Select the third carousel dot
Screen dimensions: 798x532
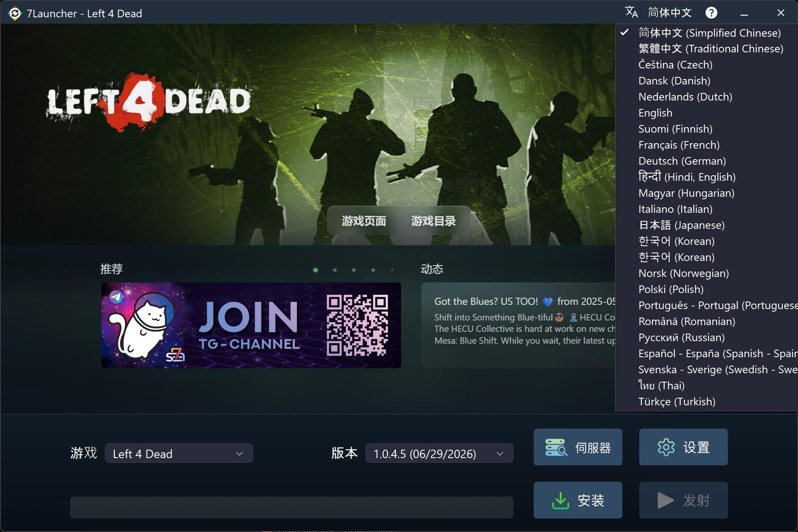(354, 270)
